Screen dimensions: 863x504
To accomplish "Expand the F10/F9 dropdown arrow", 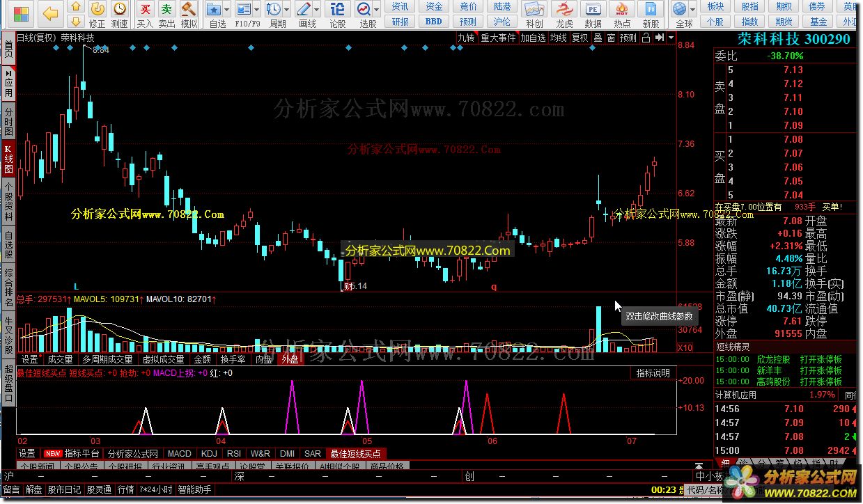I will (x=256, y=10).
